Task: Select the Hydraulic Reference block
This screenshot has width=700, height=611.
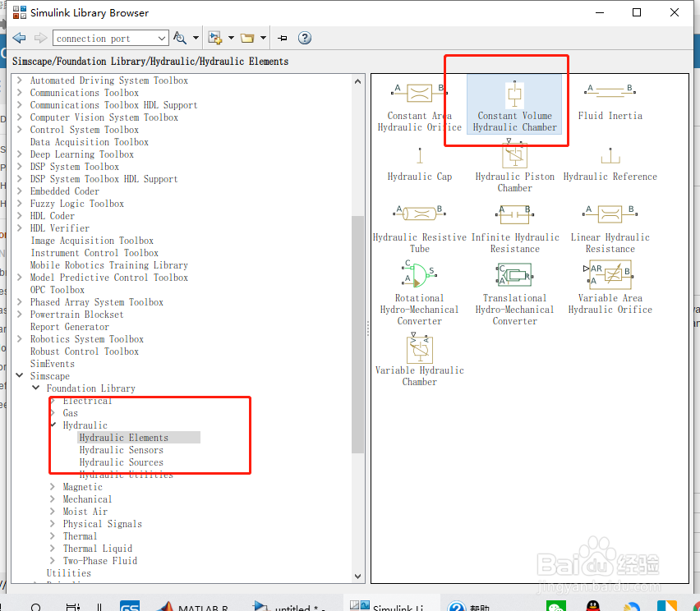Action: click(x=610, y=164)
